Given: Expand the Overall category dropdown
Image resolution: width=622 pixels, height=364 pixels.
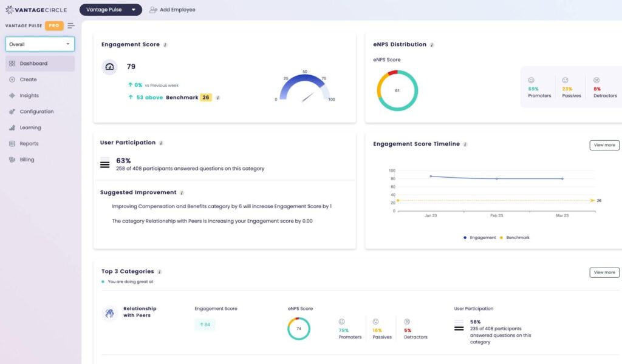Looking at the screenshot, I should 39,44.
